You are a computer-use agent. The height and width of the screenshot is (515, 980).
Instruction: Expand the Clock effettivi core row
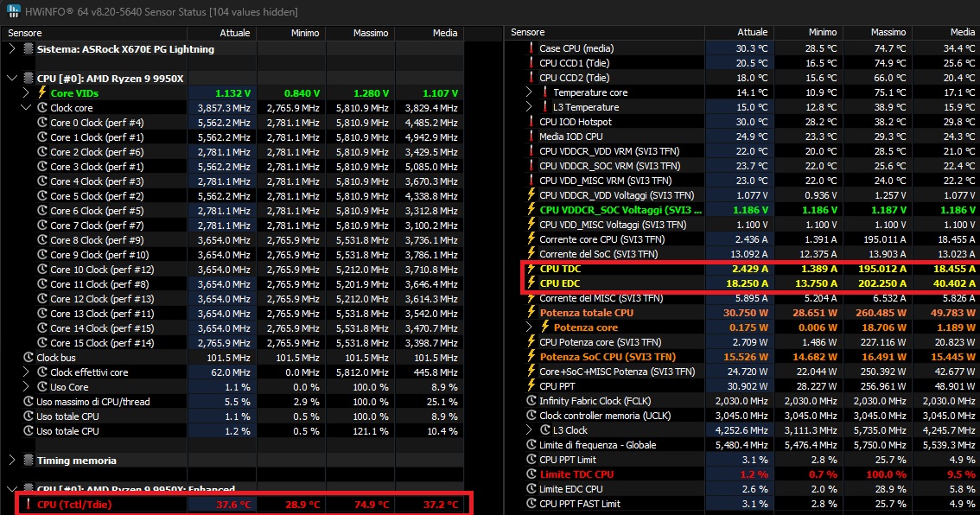click(x=26, y=372)
